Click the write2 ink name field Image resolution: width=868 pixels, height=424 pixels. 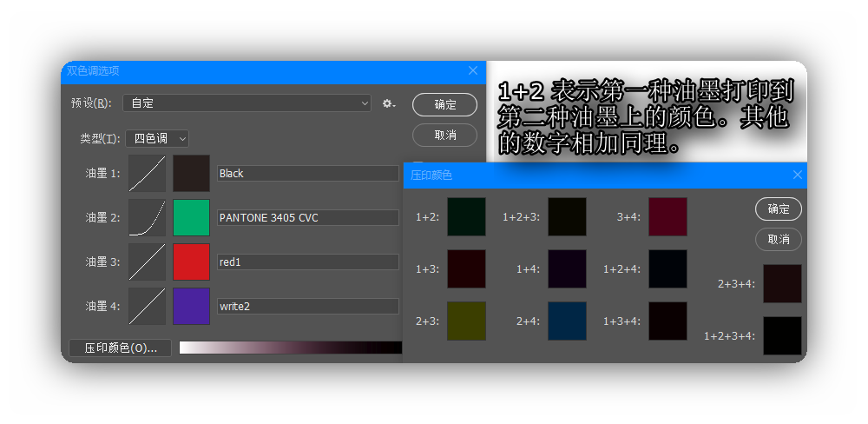[x=308, y=306]
